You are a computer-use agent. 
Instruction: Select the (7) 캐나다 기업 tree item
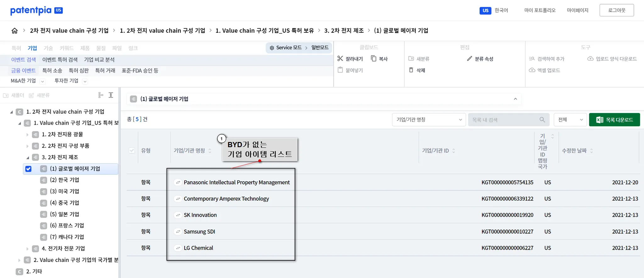tap(67, 237)
